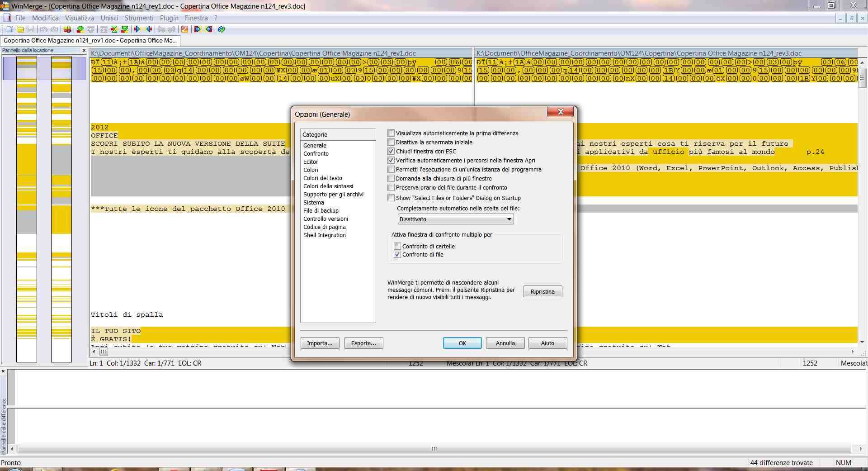Click the New document toolbar icon
Viewport: 868px width, 471px height.
pos(9,29)
